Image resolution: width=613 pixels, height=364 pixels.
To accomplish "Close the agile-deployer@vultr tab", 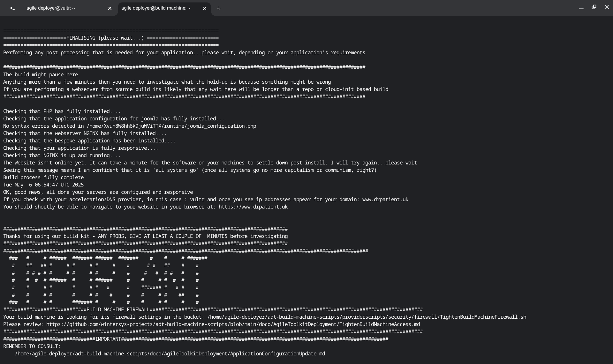I will (110, 8).
